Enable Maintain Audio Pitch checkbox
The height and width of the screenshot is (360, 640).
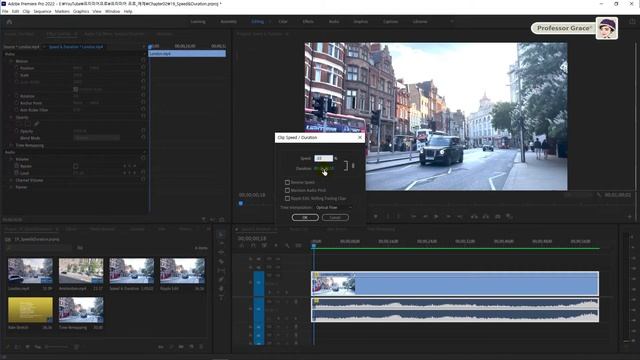[287, 190]
